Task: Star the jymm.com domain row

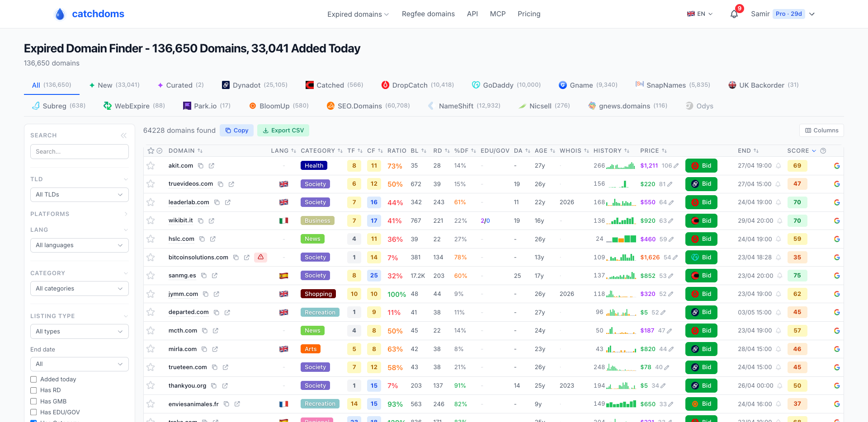Action: pyautogui.click(x=151, y=294)
